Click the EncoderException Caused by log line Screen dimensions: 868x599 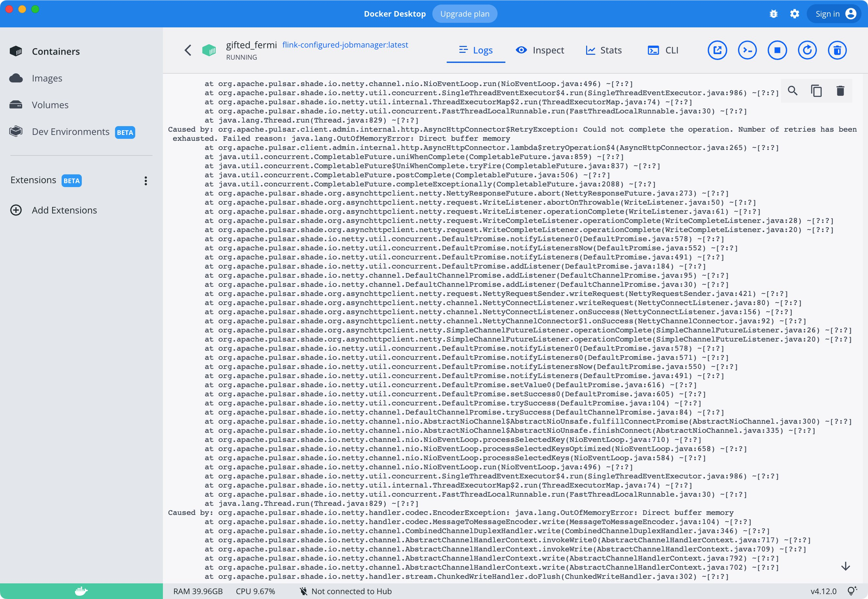point(451,513)
